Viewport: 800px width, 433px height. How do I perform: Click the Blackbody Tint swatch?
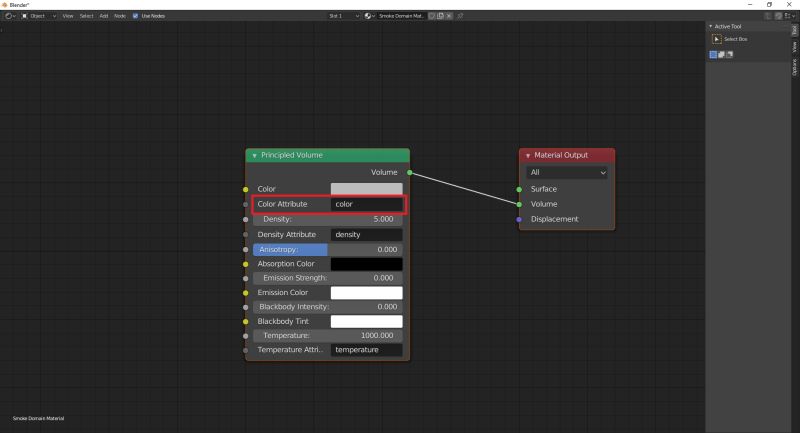click(x=366, y=321)
